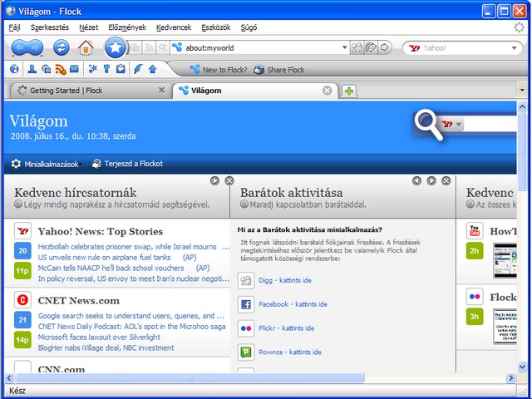532x399 pixels.
Task: Reload the page with the refresh button
Action: coord(61,47)
